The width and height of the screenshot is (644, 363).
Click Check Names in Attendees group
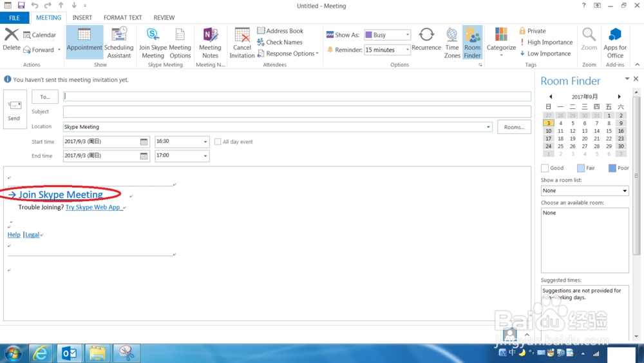279,42
